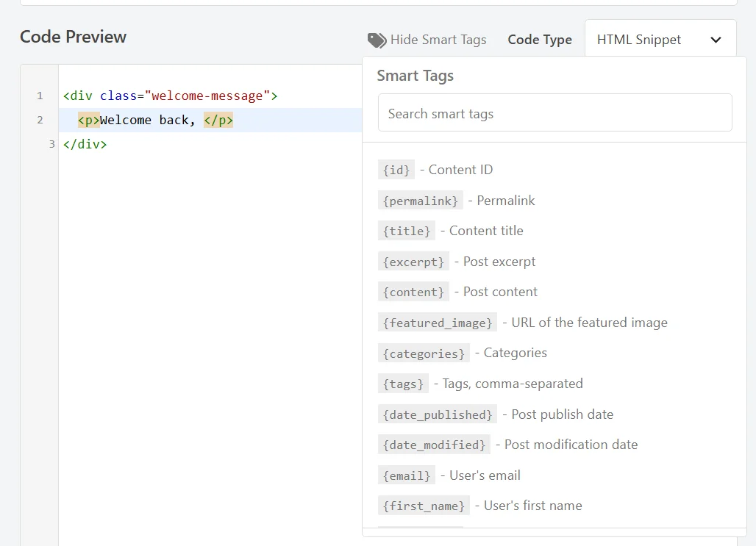Click the Code Type label
This screenshot has width=756, height=546.
tap(540, 40)
